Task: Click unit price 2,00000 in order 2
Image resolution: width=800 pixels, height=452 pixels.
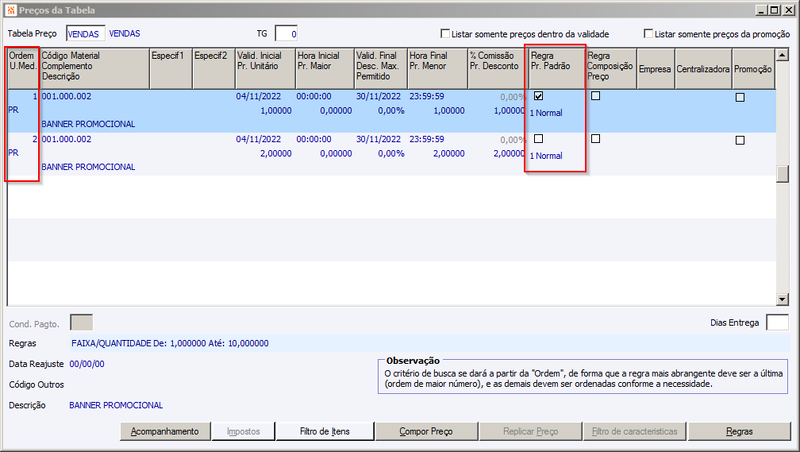Action: 276,154
